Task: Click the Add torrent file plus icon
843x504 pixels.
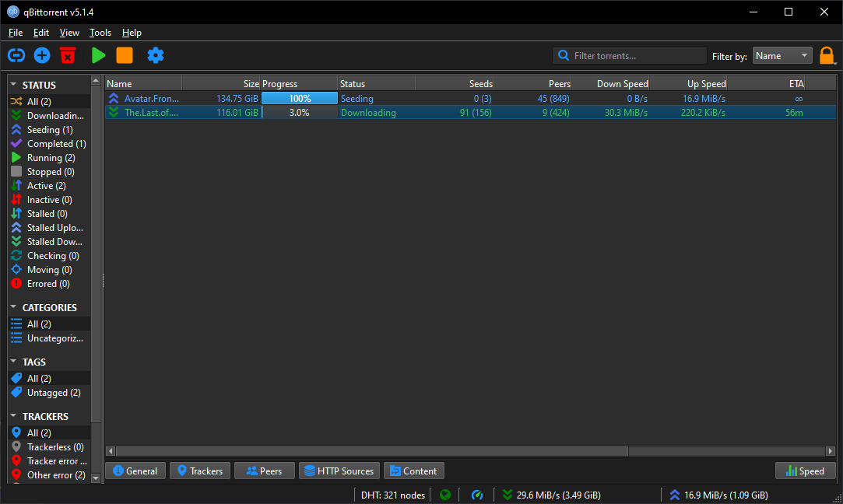Action: 42,55
